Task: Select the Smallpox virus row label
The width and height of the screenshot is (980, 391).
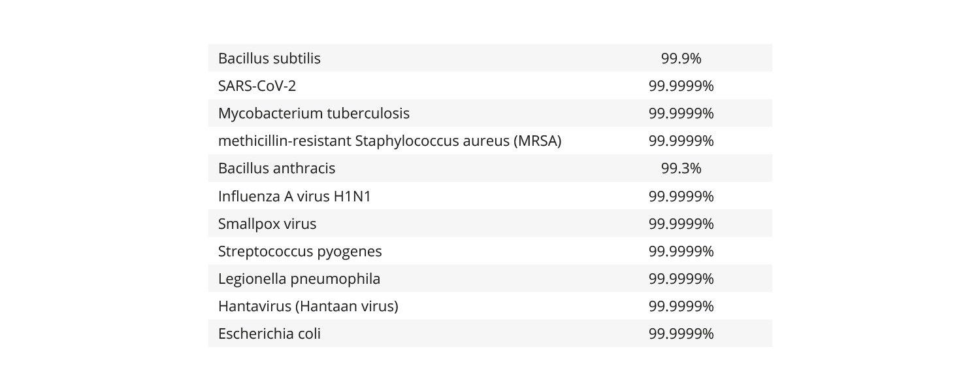Action: [x=267, y=224]
